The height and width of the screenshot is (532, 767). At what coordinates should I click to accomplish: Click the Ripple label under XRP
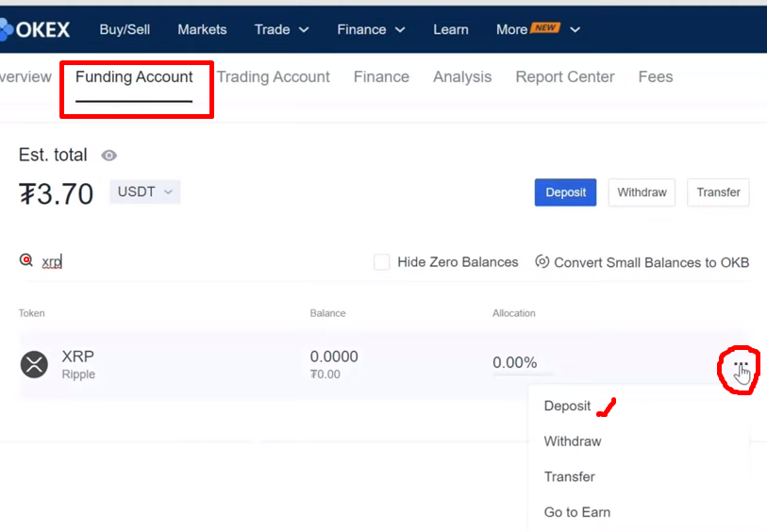[78, 374]
